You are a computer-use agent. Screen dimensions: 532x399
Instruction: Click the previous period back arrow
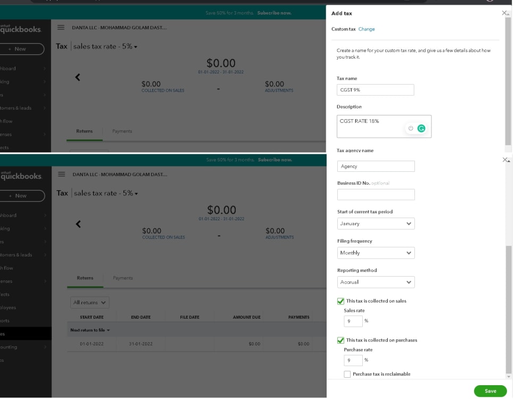[x=78, y=77]
